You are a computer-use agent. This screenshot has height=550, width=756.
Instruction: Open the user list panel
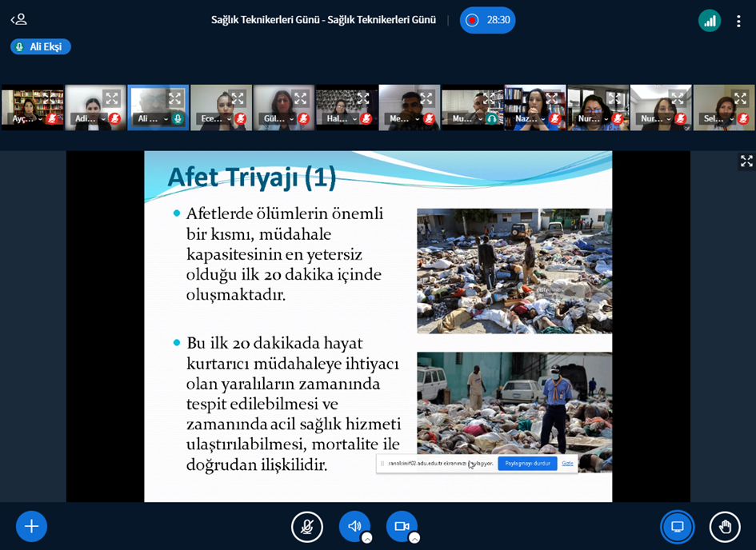[x=18, y=19]
